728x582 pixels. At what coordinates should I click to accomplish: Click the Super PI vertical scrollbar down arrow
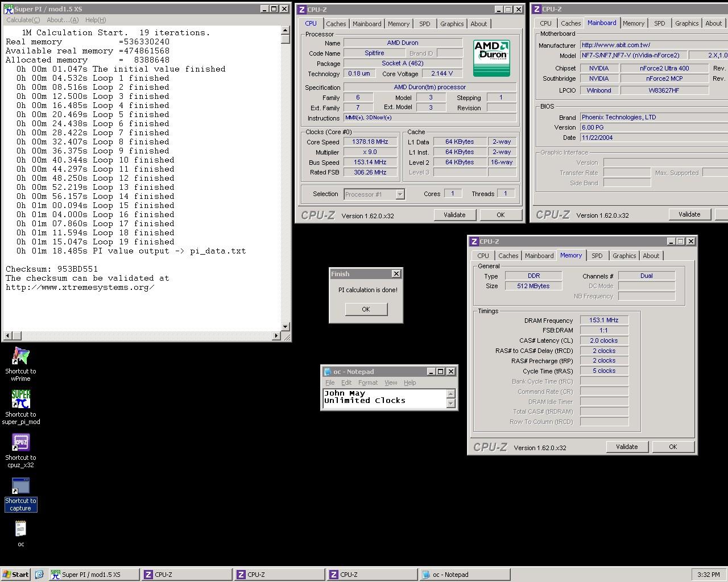coord(286,327)
